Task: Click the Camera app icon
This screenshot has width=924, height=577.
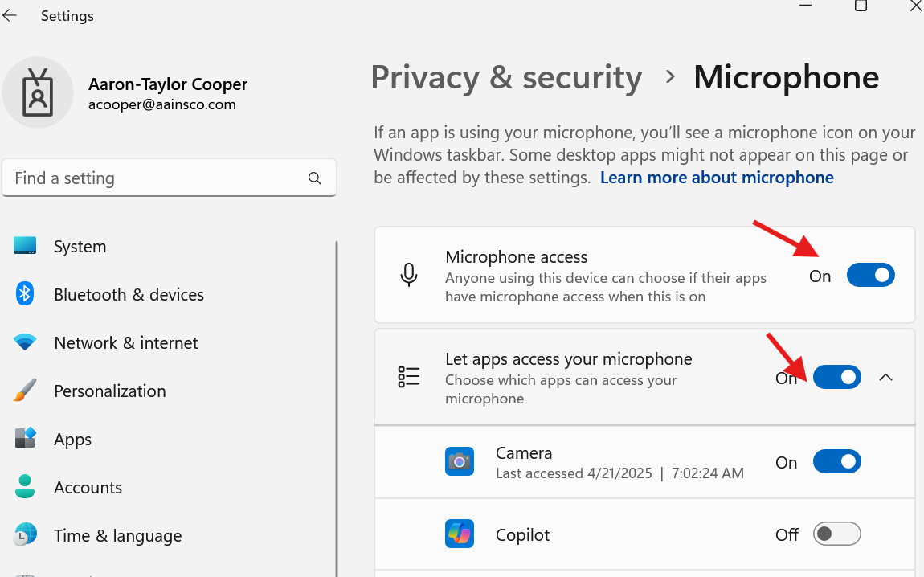Action: point(460,462)
